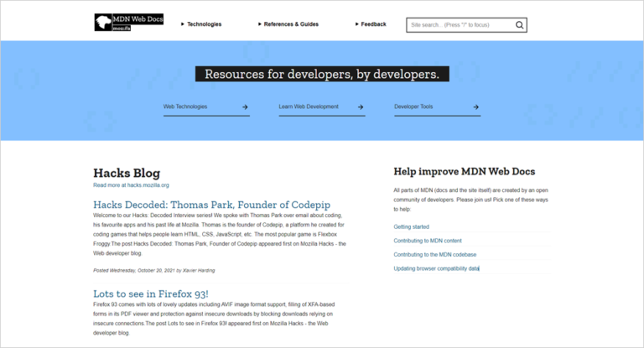Open the References & Guides menu
The height and width of the screenshot is (348, 644).
(x=288, y=24)
